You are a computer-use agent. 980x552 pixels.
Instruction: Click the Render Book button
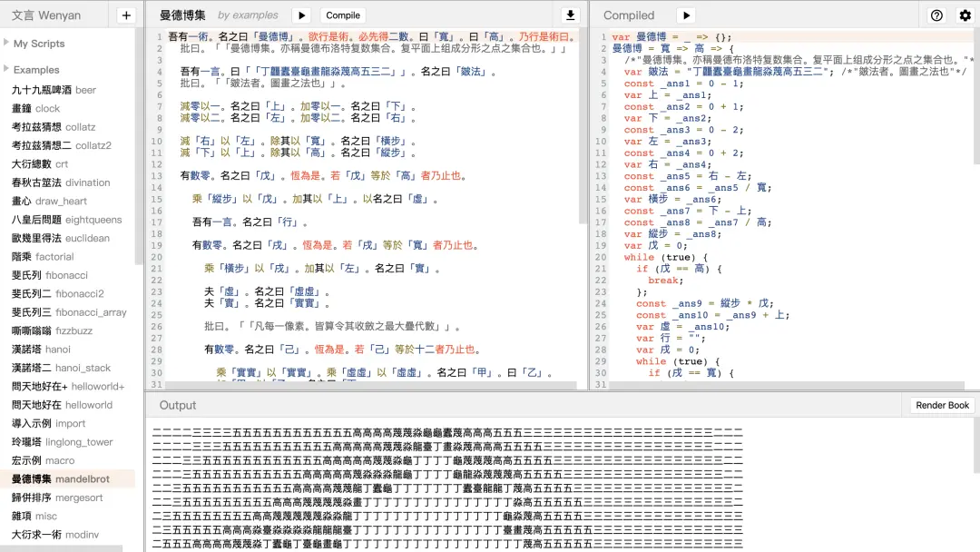(x=942, y=405)
